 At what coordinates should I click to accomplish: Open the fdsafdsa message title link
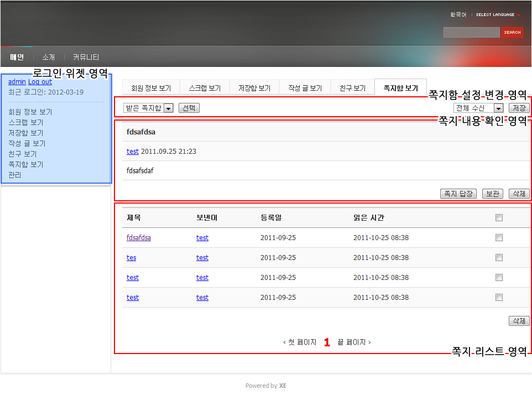point(138,238)
